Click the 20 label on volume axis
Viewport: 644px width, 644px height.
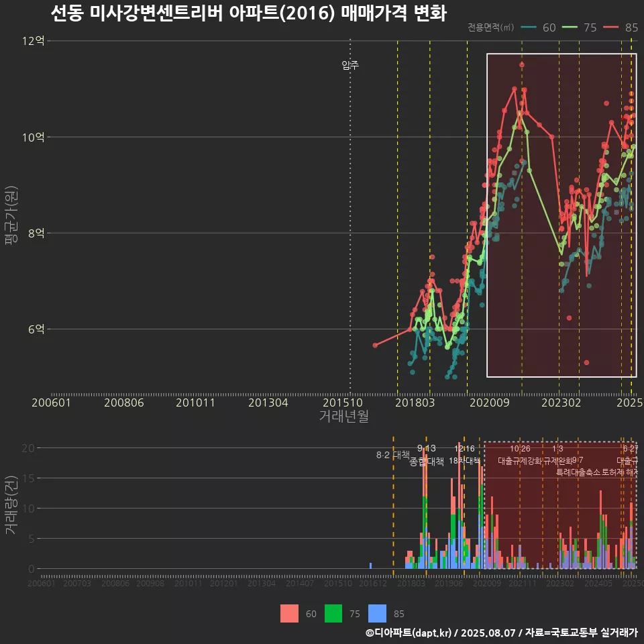tap(28, 447)
